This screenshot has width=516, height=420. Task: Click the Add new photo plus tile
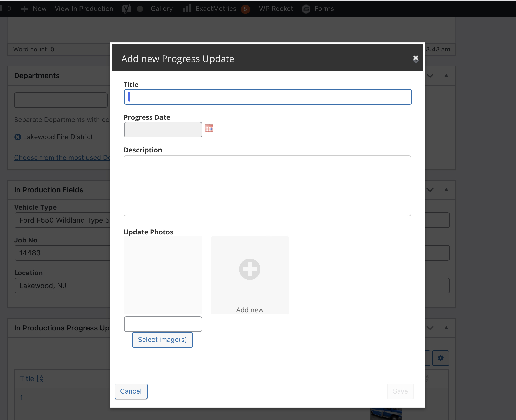[250, 275]
